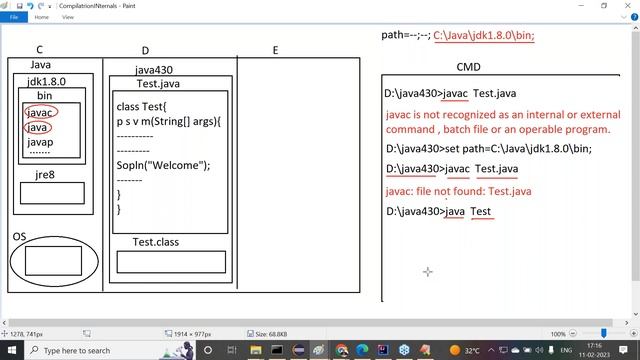Open the Windows Start menu
640x360 pixels.
[x=12, y=350]
